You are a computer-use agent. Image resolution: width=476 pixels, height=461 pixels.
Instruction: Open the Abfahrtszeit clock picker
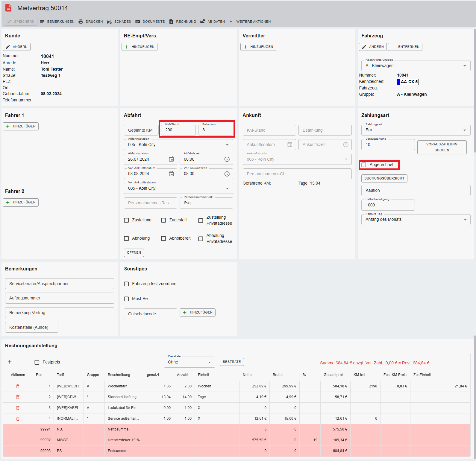pos(227,159)
